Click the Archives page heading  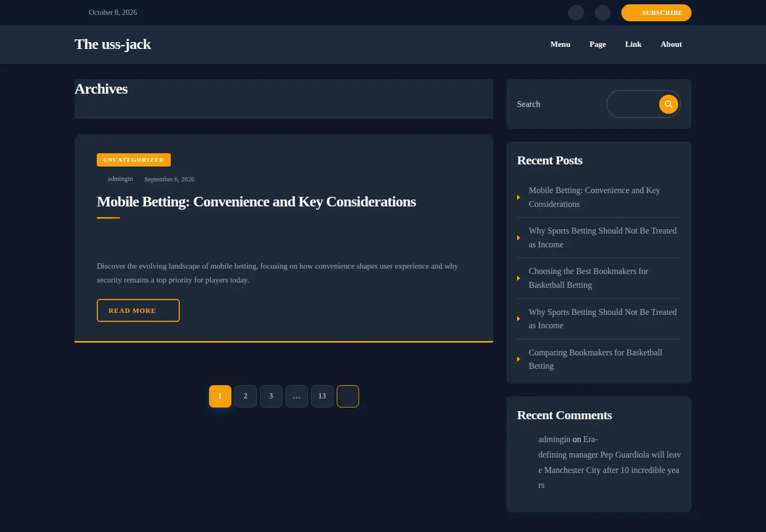pyautogui.click(x=101, y=89)
